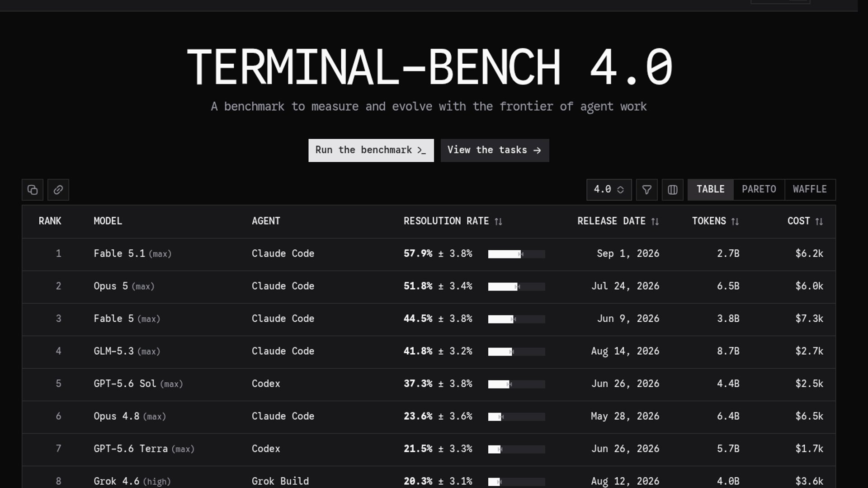Click the GLM-5.3 resolution bar
868x488 pixels.
tap(517, 352)
